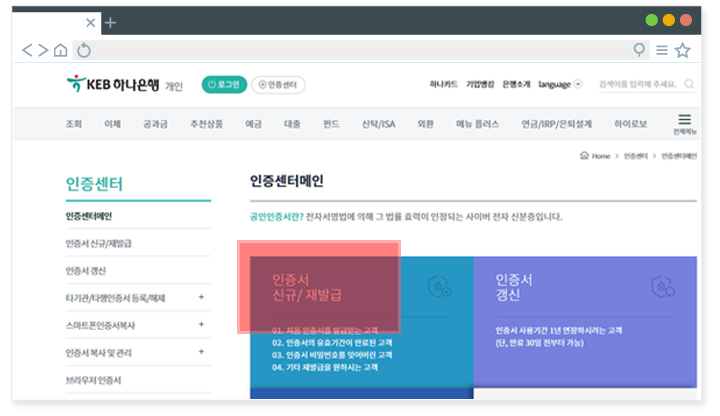Select 펀드 in navigation bar
720x416 pixels.
tap(331, 124)
